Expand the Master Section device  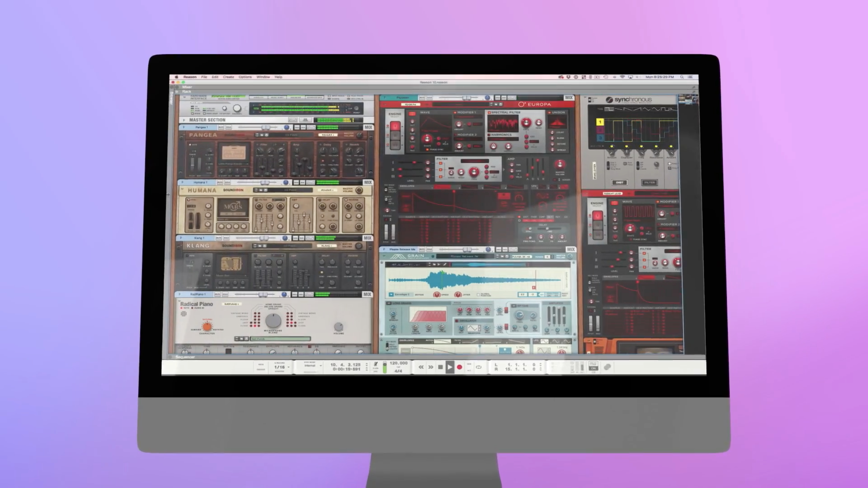pos(184,120)
